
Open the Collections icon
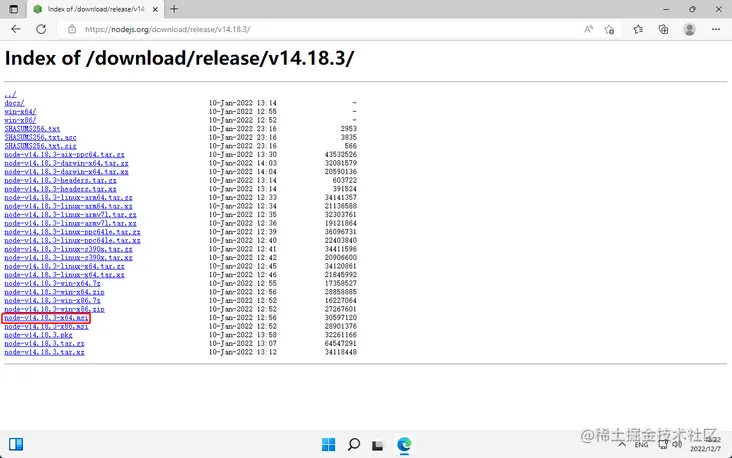[663, 29]
